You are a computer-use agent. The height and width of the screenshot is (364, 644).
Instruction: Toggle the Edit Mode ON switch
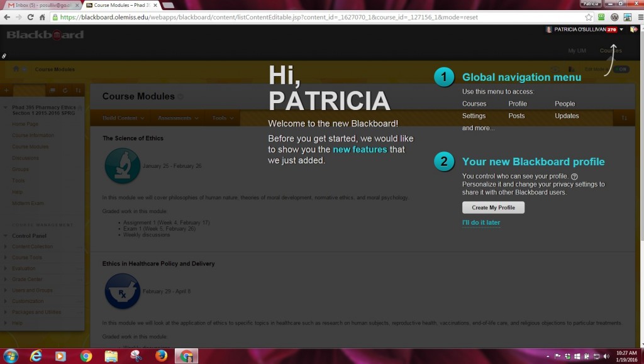click(x=621, y=69)
